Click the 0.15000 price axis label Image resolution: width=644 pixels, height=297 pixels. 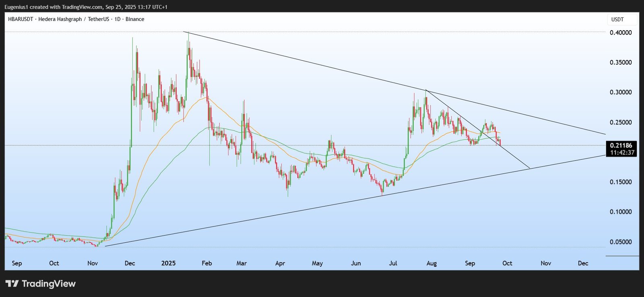pyautogui.click(x=620, y=182)
